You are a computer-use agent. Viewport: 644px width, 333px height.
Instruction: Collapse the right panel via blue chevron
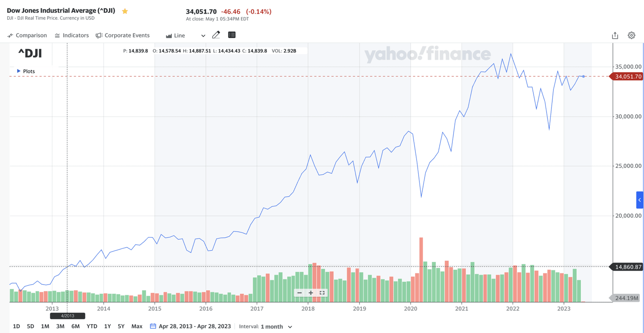click(x=639, y=199)
